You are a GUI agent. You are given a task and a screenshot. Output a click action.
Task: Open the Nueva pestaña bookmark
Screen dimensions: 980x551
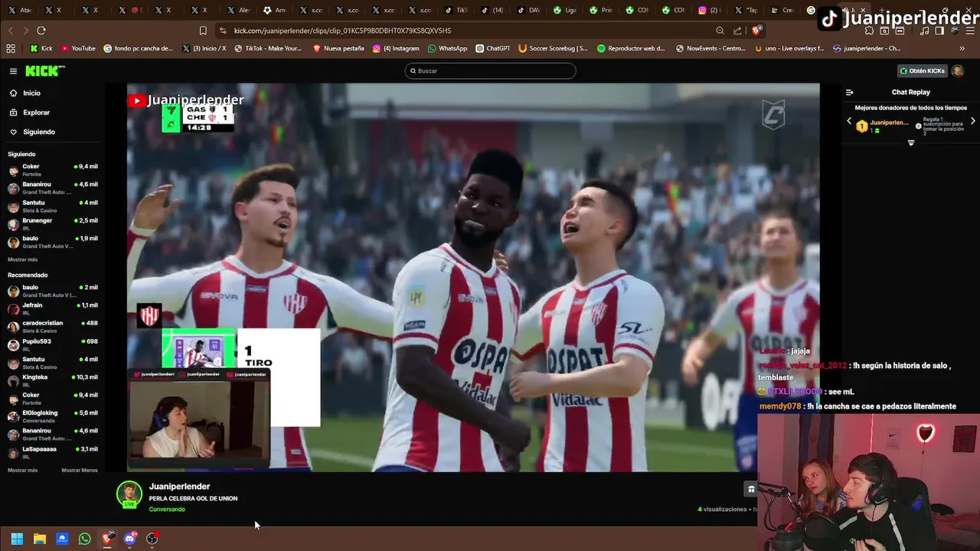(338, 48)
